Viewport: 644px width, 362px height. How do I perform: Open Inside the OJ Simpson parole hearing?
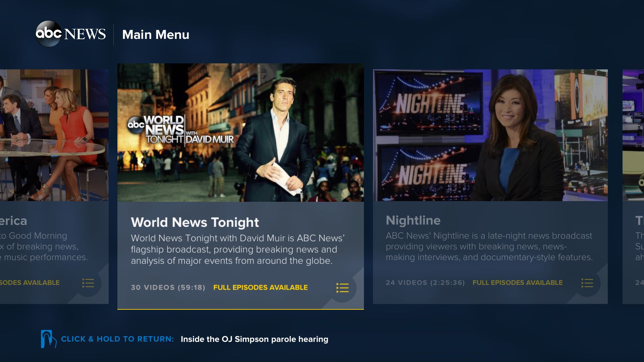254,339
